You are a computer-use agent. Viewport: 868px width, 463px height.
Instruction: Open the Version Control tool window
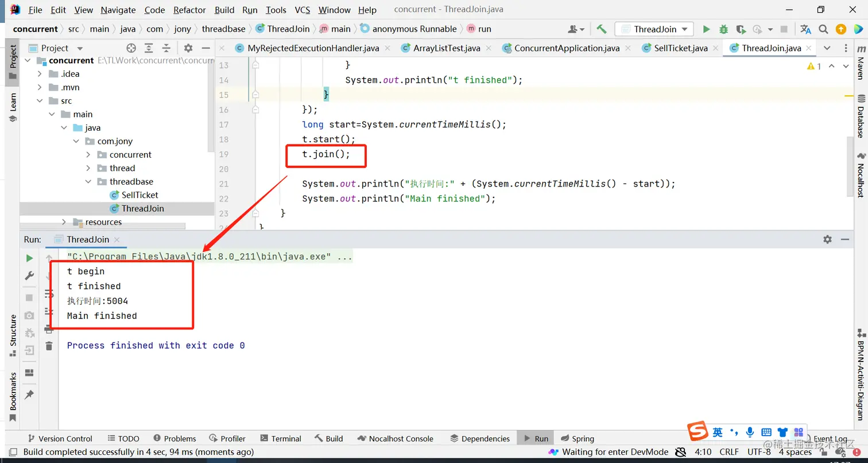pos(60,438)
